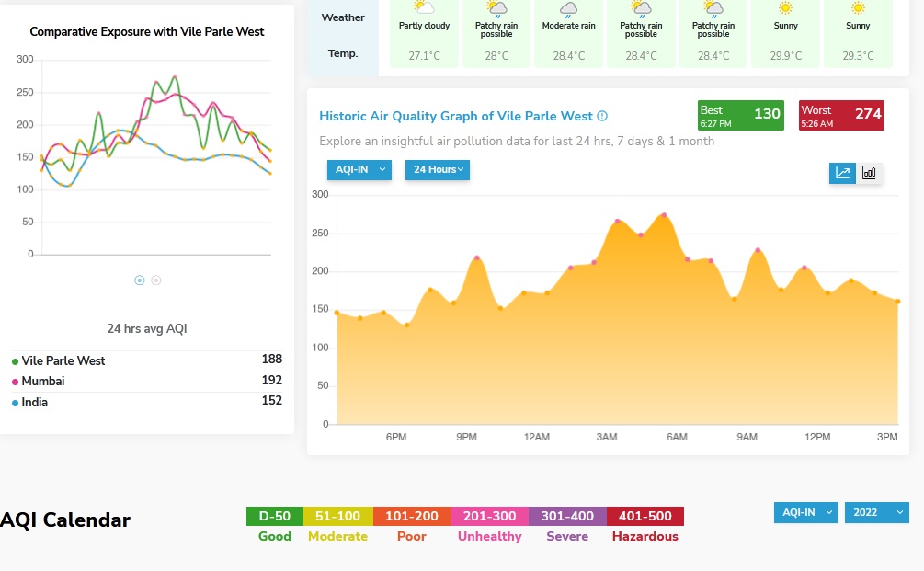Select the second carousel dot under comparison chart
924x571 pixels.
click(156, 280)
